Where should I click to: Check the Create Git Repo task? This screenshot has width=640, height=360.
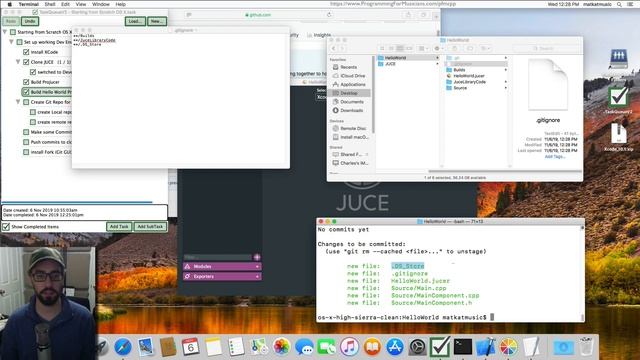(x=26, y=102)
